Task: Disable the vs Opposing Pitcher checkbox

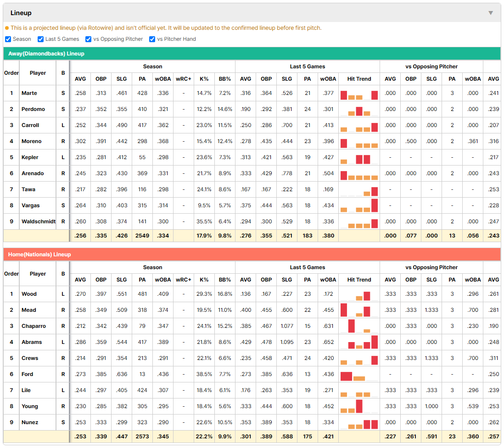Action: [x=89, y=39]
